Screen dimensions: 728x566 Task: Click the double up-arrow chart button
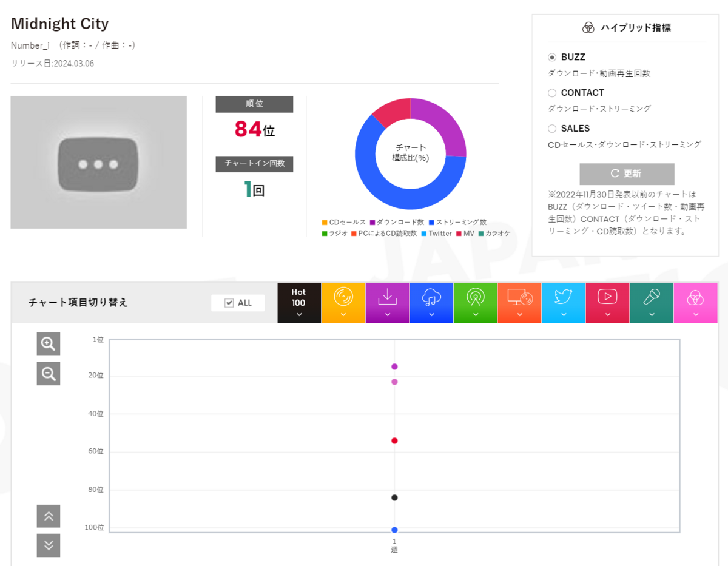[x=49, y=516]
